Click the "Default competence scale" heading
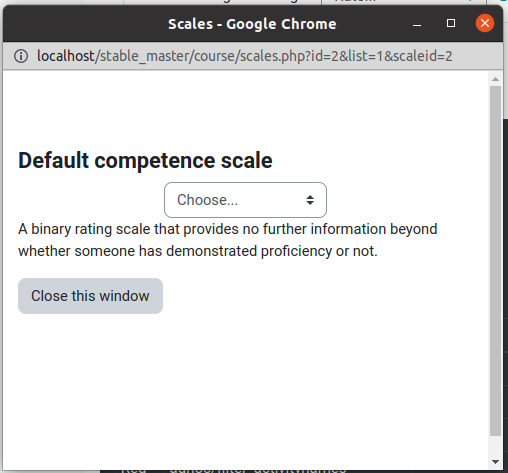The height and width of the screenshot is (473, 508). pyautogui.click(x=145, y=160)
